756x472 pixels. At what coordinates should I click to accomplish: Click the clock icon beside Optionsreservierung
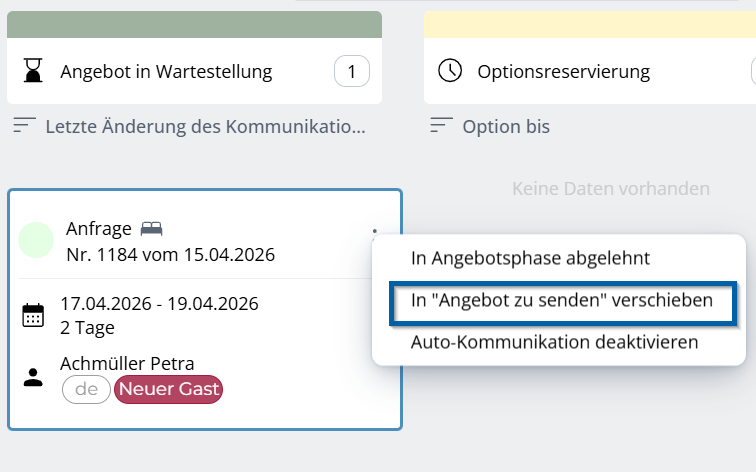[451, 71]
